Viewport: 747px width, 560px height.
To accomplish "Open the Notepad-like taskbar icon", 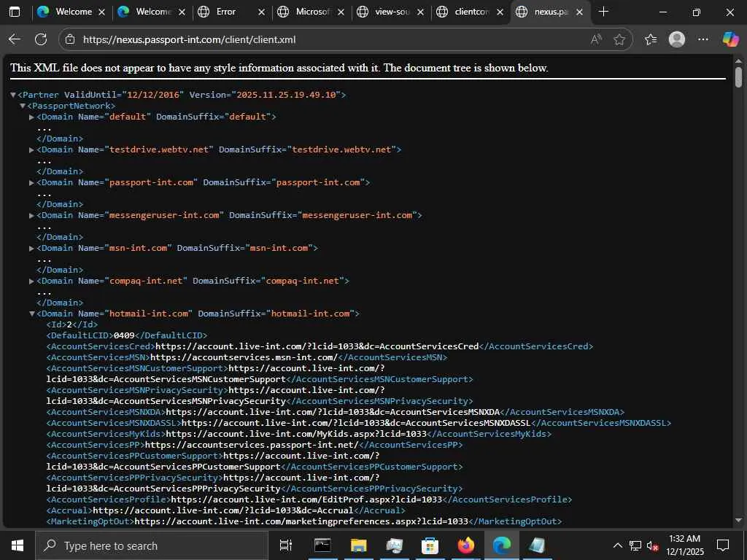I will [x=537, y=545].
